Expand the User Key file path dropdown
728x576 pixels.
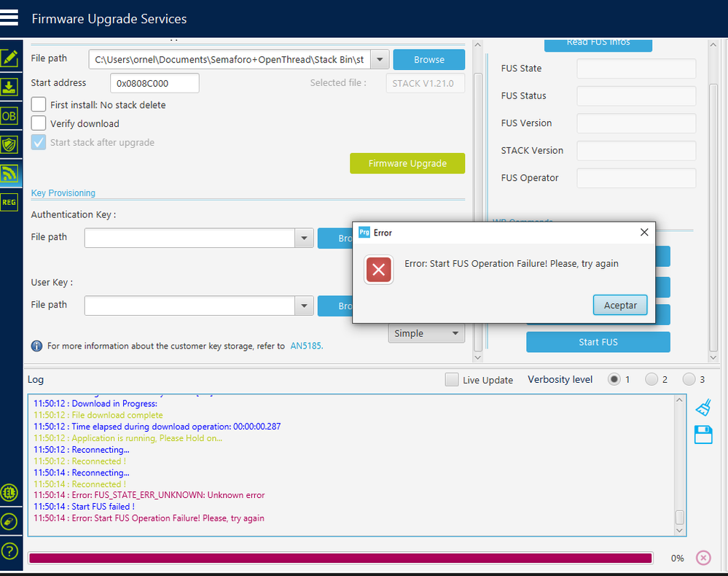304,305
